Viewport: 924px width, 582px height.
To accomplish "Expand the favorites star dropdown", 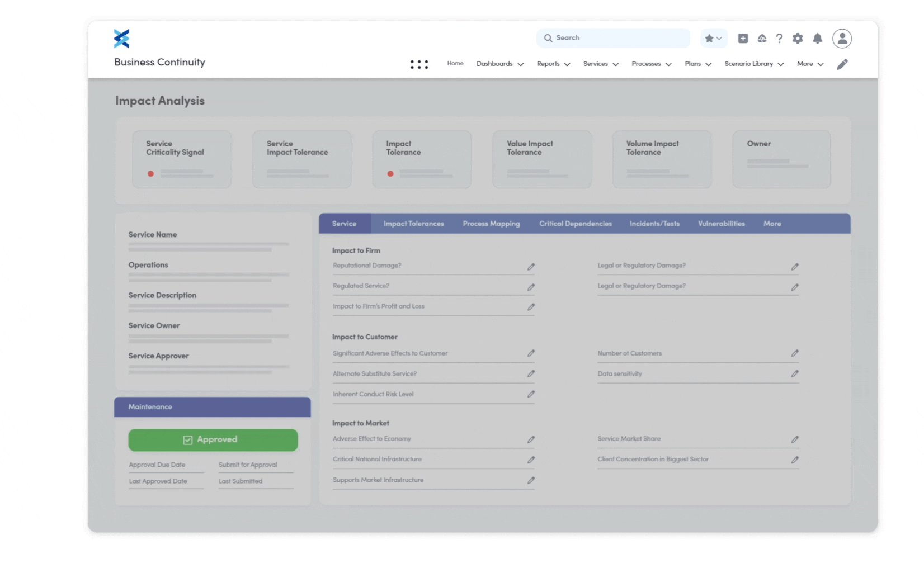I will (x=714, y=39).
